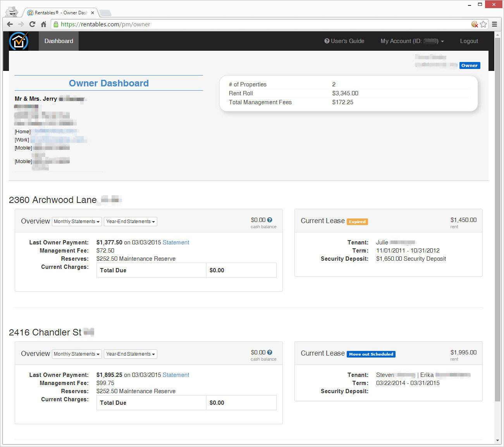Image resolution: width=504 pixels, height=447 pixels.
Task: Click the Move out Scheduled badge
Action: click(x=371, y=354)
